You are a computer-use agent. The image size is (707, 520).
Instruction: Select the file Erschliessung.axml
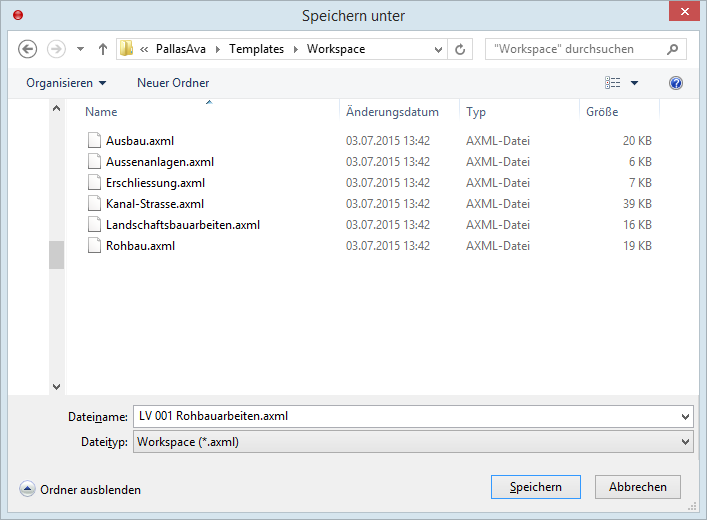155,183
